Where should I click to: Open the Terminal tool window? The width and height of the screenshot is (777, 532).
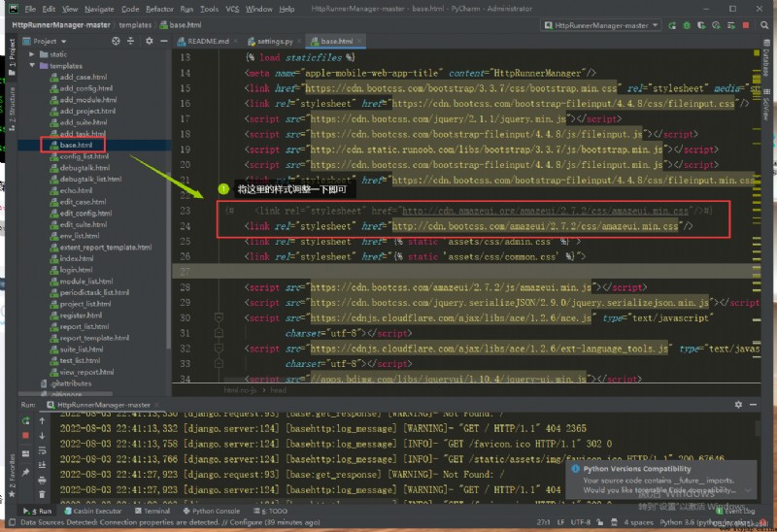coord(152,511)
